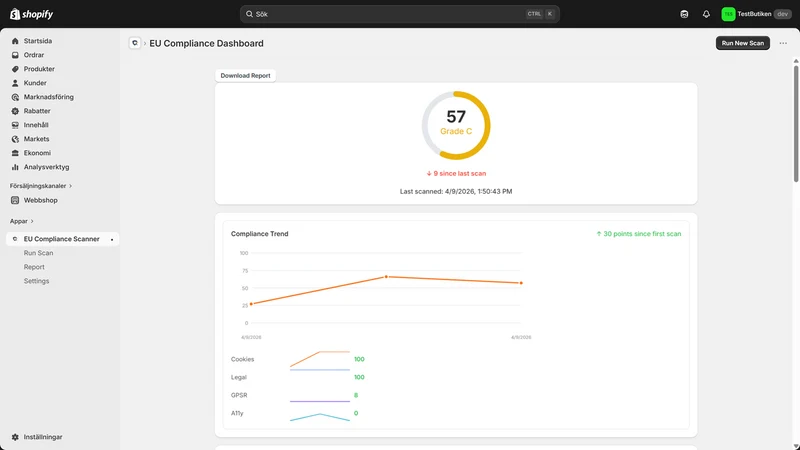Image resolution: width=800 pixels, height=450 pixels.
Task: Click the Kunder person icon
Action: 15,83
